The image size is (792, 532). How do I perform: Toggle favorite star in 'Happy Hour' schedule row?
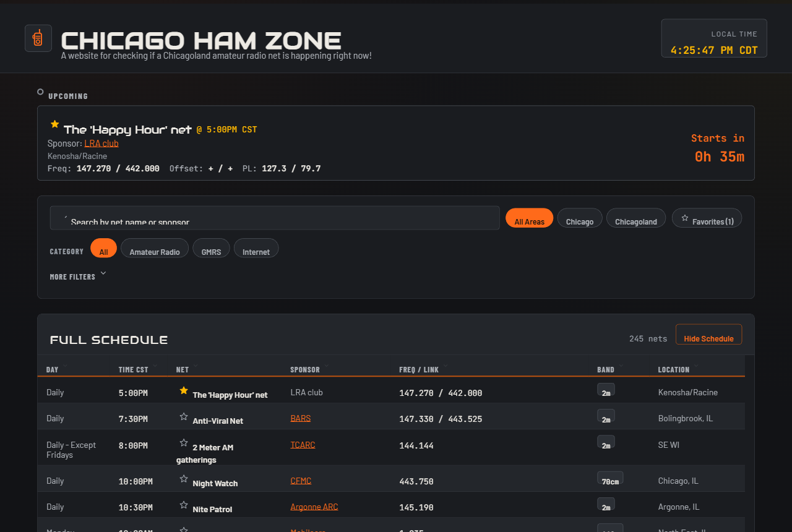point(183,390)
